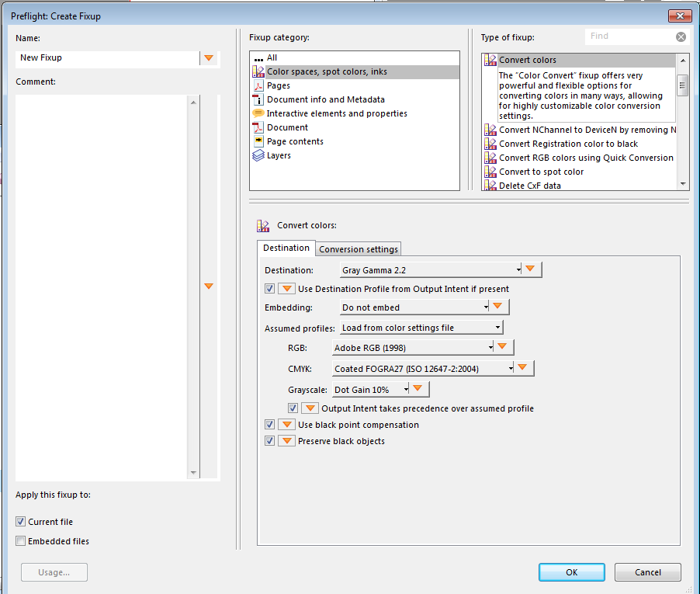Click the Convert colors section header icon
The height and width of the screenshot is (594, 700).
(263, 225)
